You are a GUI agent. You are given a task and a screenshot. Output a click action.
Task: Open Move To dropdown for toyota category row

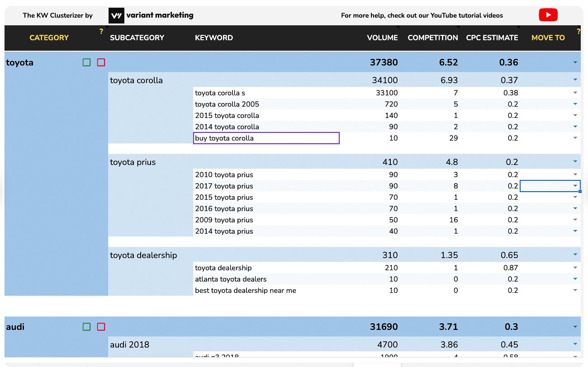(x=575, y=62)
